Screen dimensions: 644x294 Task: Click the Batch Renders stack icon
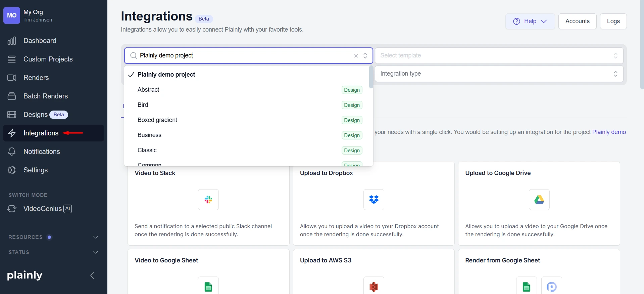(12, 96)
